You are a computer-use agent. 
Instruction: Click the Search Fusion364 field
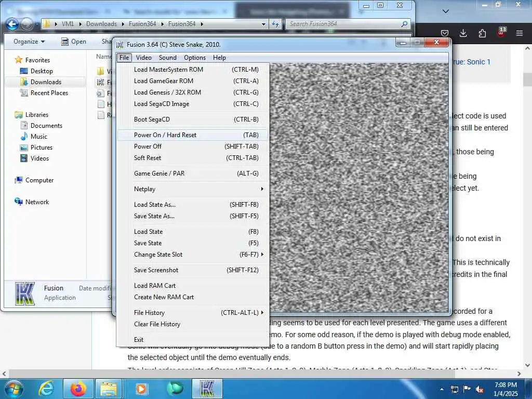pyautogui.click(x=348, y=24)
